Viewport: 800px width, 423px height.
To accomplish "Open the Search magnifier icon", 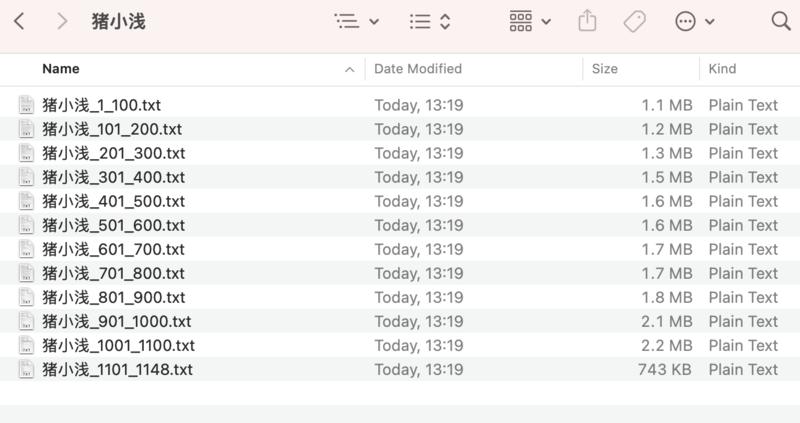I will point(780,21).
